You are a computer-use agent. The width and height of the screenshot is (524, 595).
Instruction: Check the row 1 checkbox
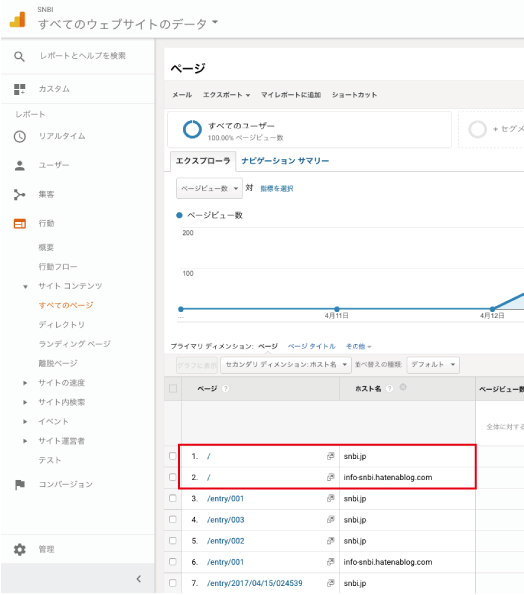(173, 456)
